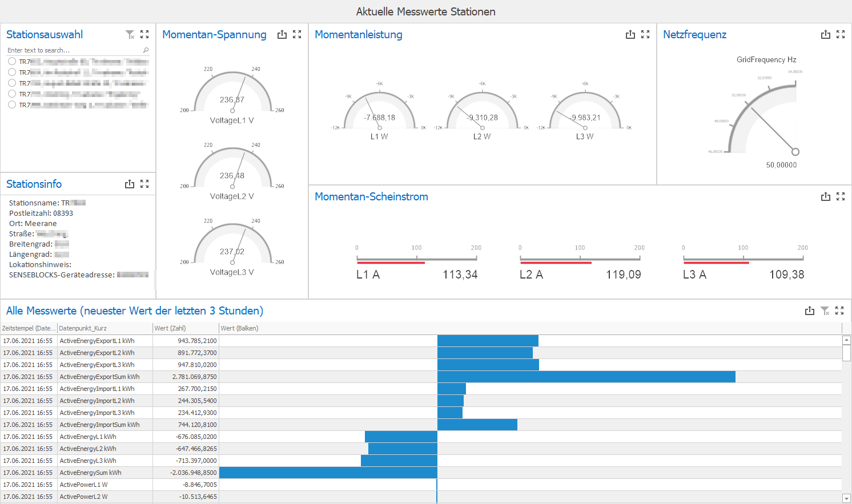Viewport: 852px width, 504px height.
Task: Select the ActiveEnergyL3 kWh row
Action: (421, 461)
